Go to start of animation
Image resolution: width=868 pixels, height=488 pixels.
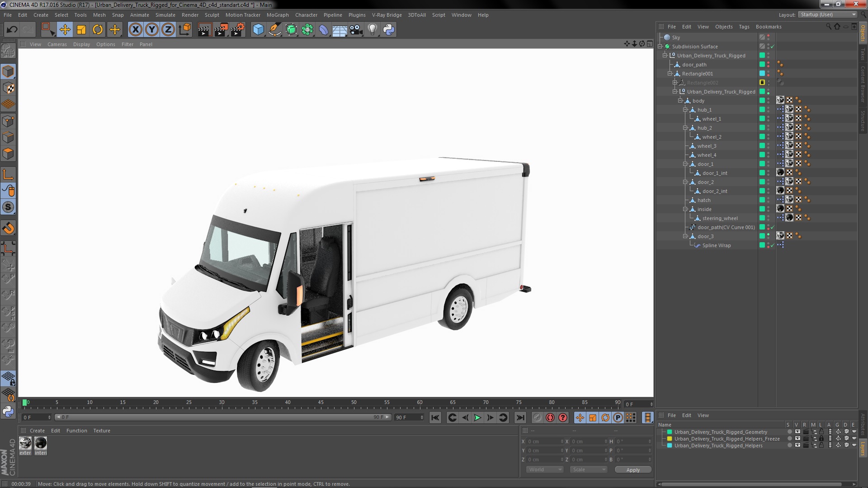(435, 418)
